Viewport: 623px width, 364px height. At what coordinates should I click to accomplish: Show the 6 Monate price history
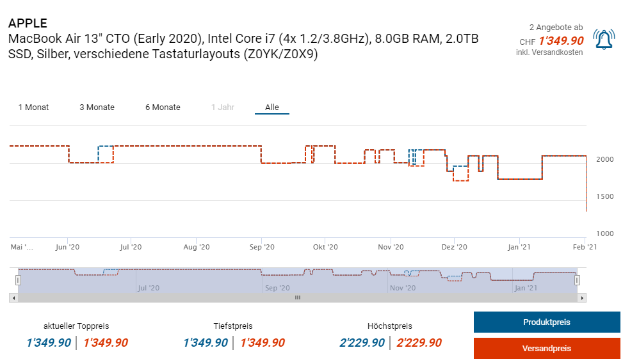point(163,107)
